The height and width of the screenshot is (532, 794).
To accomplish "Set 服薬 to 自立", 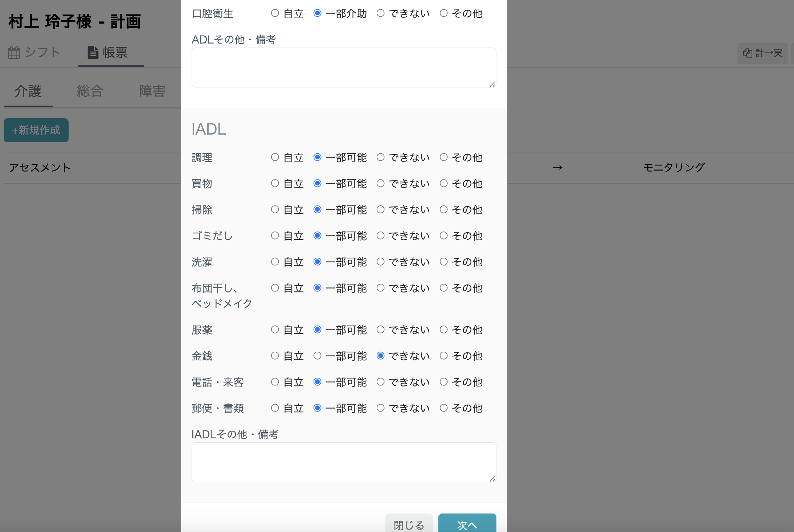I will [x=275, y=330].
